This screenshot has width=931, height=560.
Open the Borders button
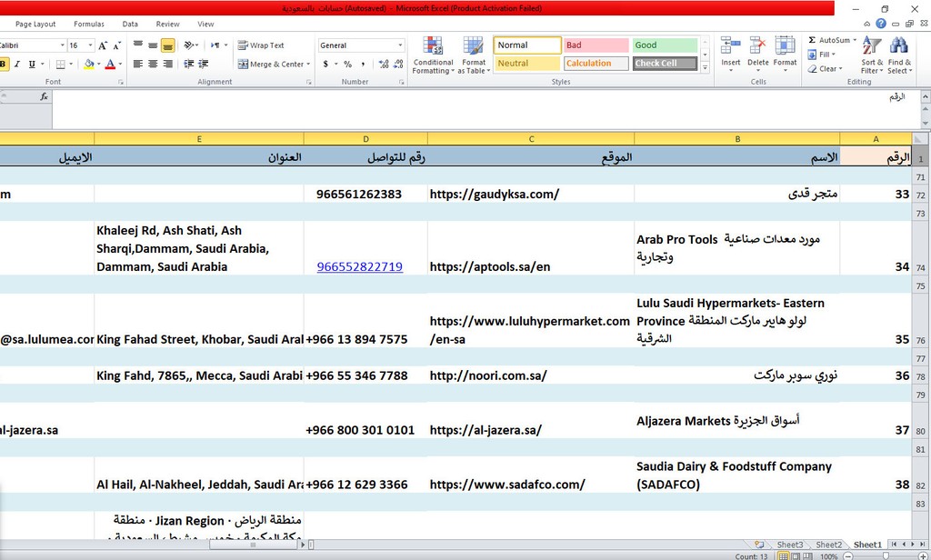61,65
